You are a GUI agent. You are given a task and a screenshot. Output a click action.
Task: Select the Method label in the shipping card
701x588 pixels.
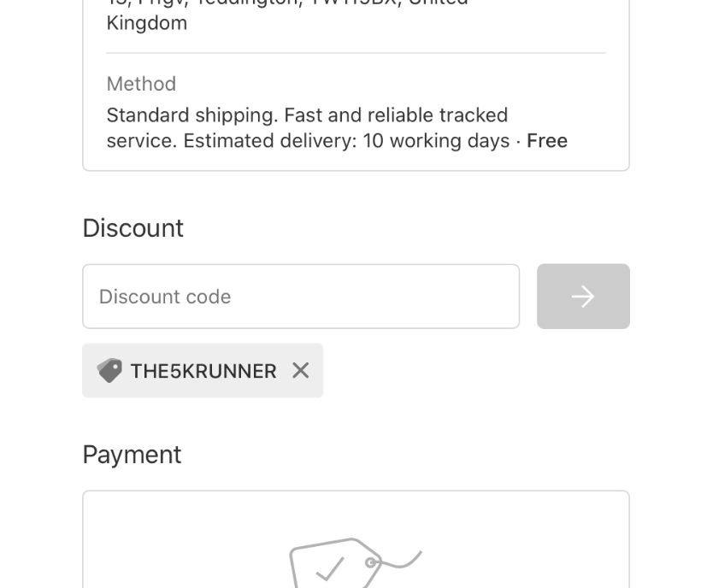pyautogui.click(x=141, y=84)
